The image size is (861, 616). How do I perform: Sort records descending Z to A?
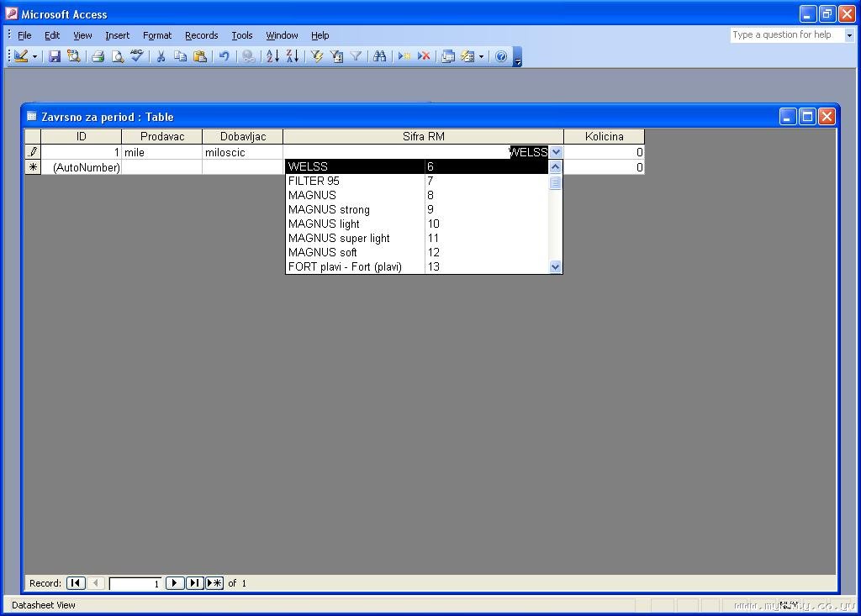(292, 56)
